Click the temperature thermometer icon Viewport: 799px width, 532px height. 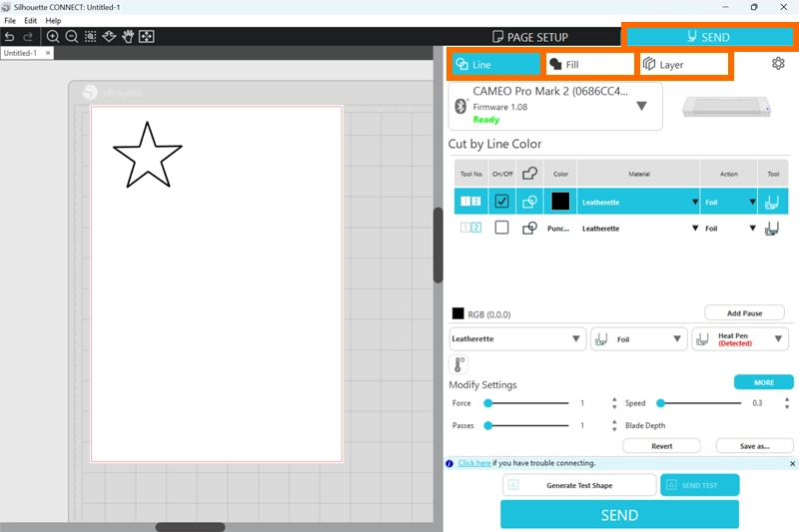(x=458, y=364)
